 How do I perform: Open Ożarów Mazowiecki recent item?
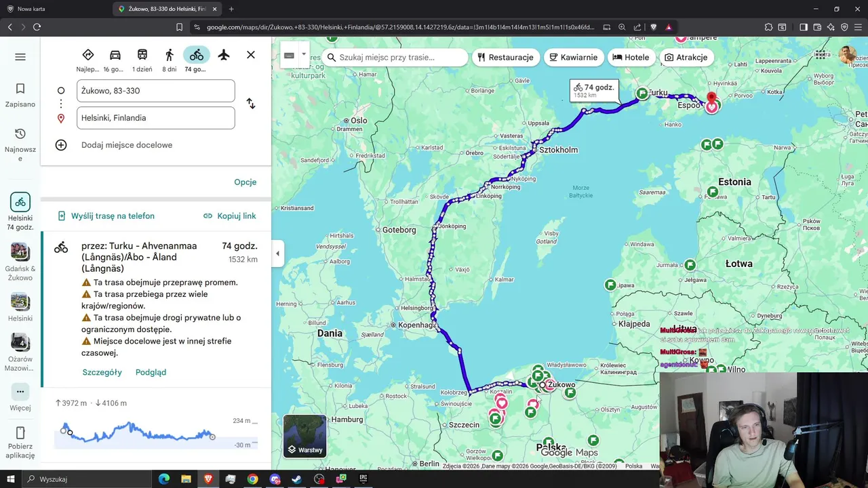tap(20, 352)
